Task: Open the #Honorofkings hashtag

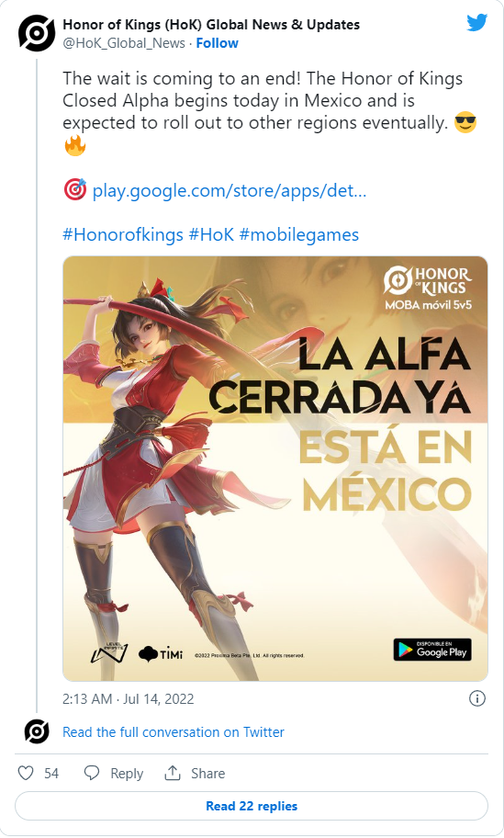Action: [x=123, y=234]
